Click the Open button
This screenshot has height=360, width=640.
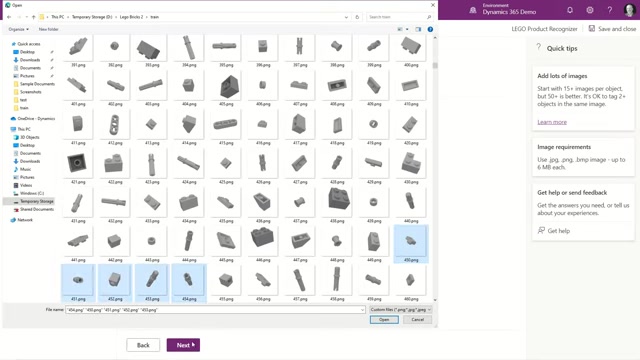(x=384, y=320)
